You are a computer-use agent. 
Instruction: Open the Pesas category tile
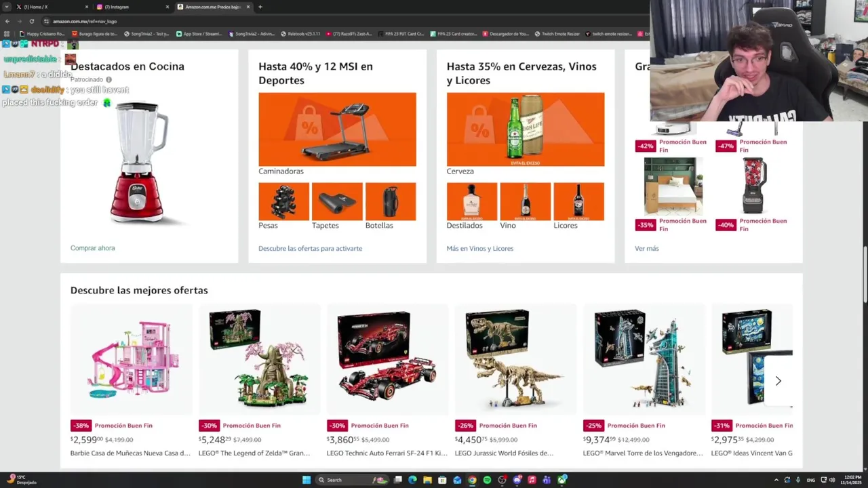pos(283,201)
